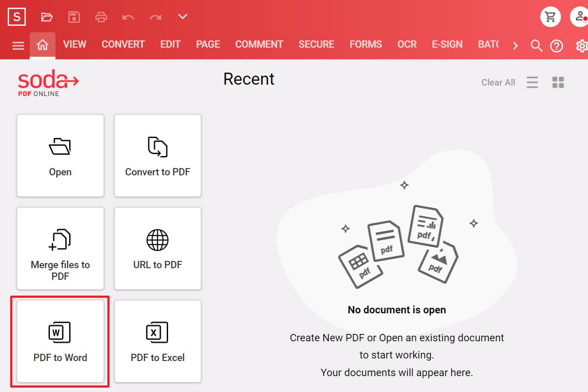Open the user account icon

(580, 17)
